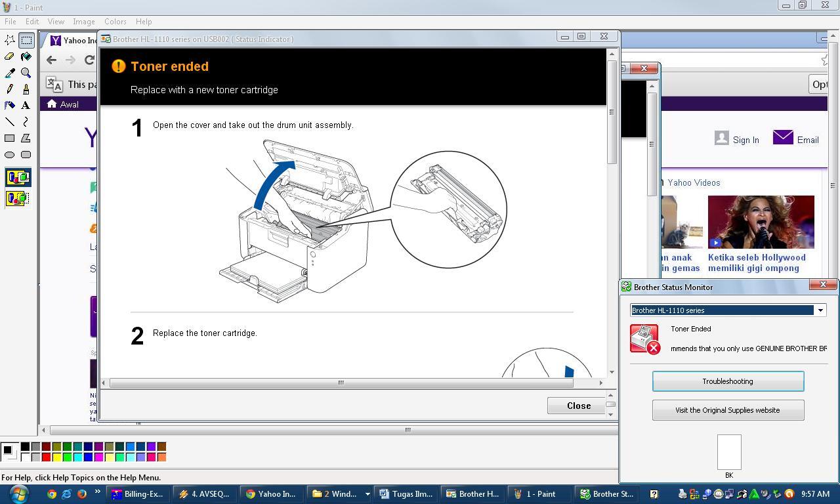Open the Edit menu in Paint
The image size is (840, 504).
tap(32, 22)
